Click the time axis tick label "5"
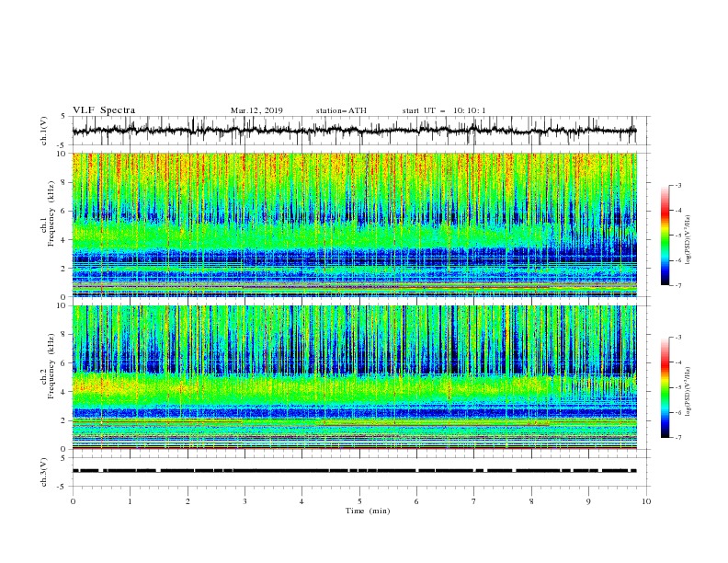 coord(359,501)
